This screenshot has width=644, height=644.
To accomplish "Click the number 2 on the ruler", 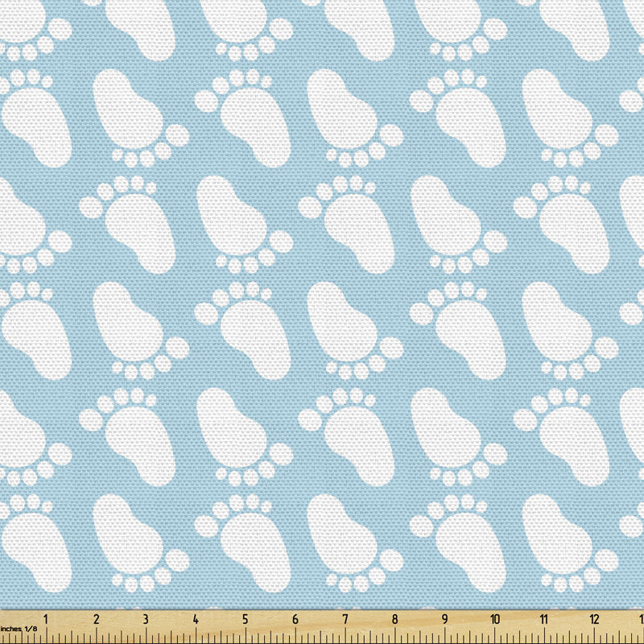I will (x=96, y=619).
